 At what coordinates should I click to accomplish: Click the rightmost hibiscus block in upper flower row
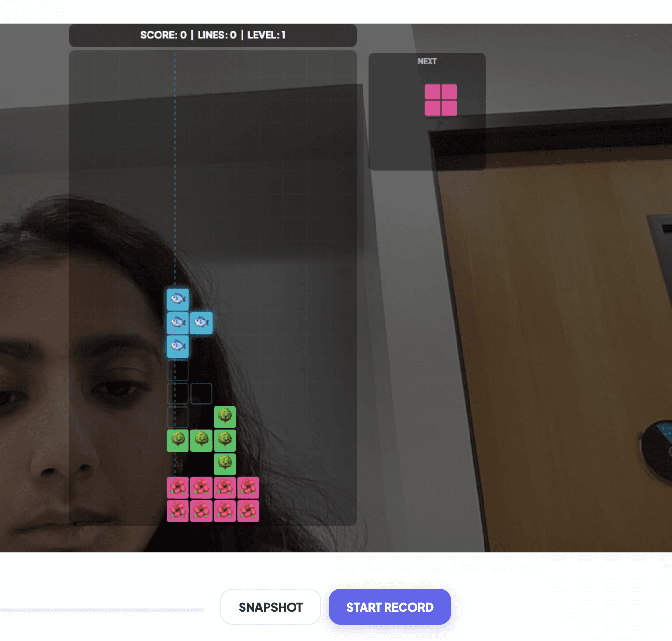click(248, 488)
